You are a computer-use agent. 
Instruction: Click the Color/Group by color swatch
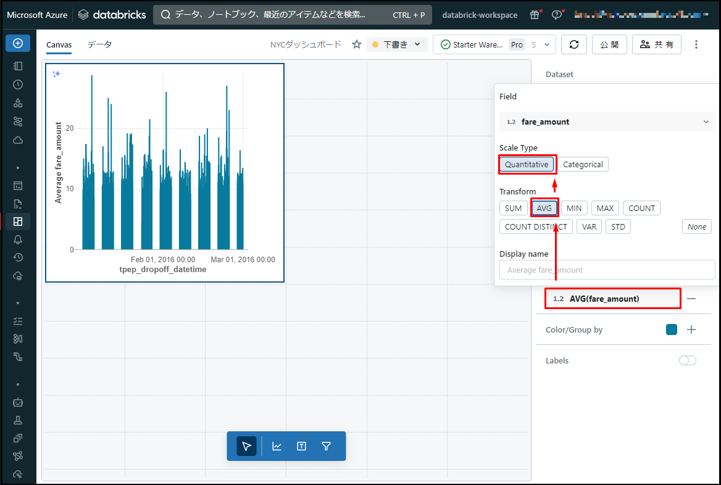click(x=671, y=330)
